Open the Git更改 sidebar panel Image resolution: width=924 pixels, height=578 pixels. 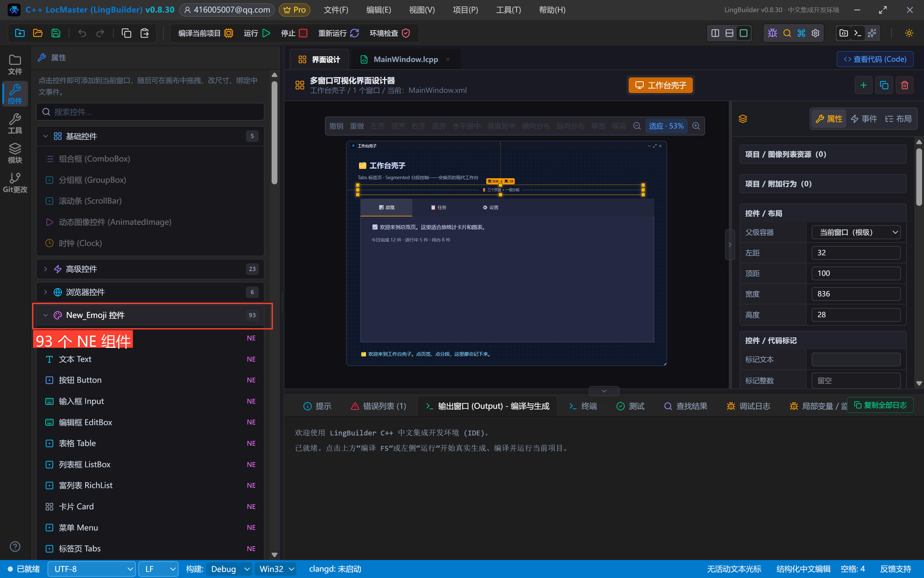coord(15,183)
